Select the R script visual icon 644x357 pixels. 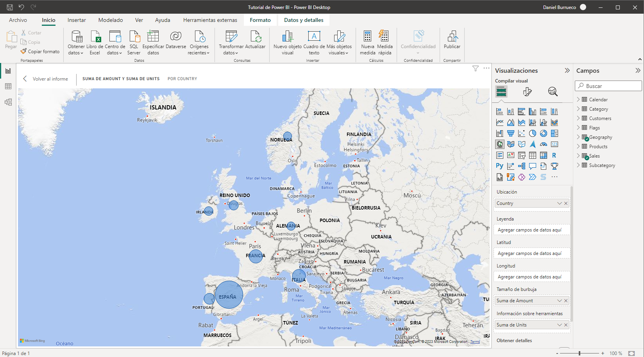point(554,155)
